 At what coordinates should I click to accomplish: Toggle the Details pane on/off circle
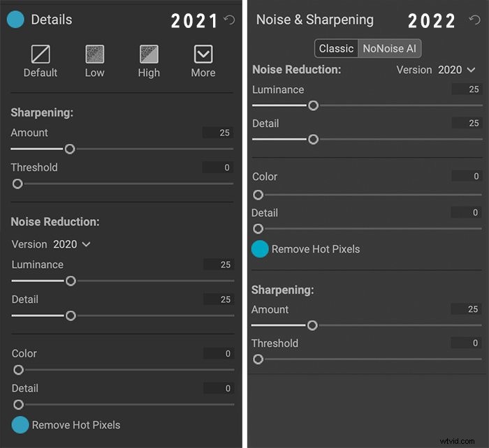[x=15, y=20]
